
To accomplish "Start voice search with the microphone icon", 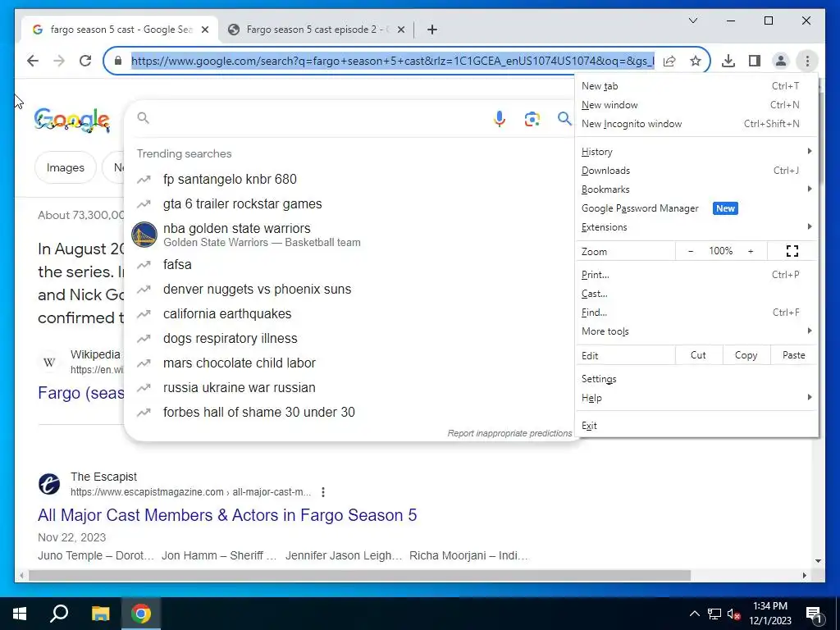I will (500, 118).
